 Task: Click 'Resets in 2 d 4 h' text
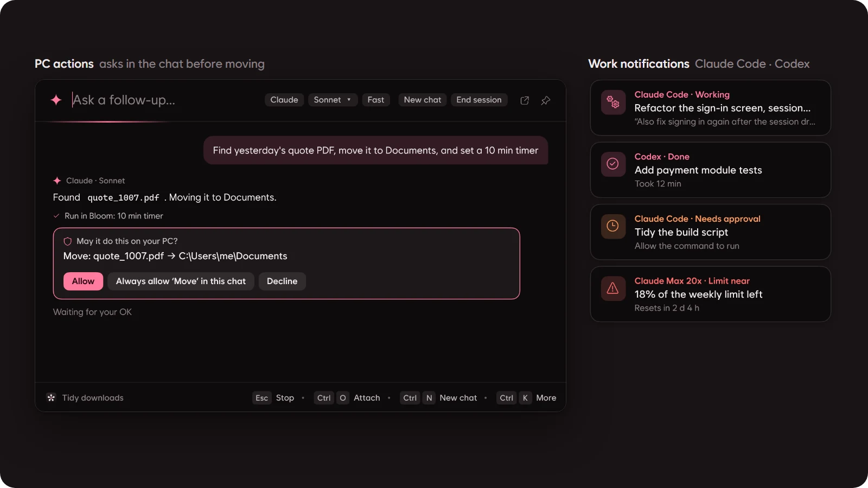(x=667, y=308)
